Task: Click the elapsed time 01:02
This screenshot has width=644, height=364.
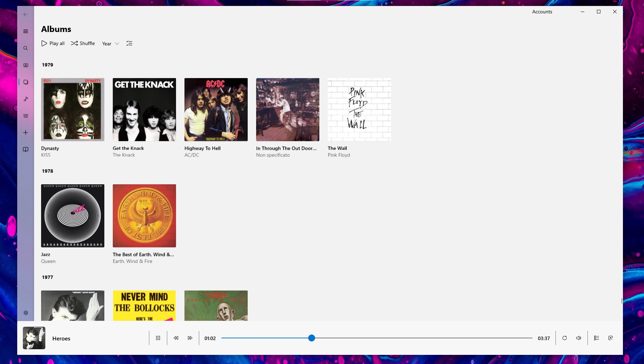Action: point(210,338)
